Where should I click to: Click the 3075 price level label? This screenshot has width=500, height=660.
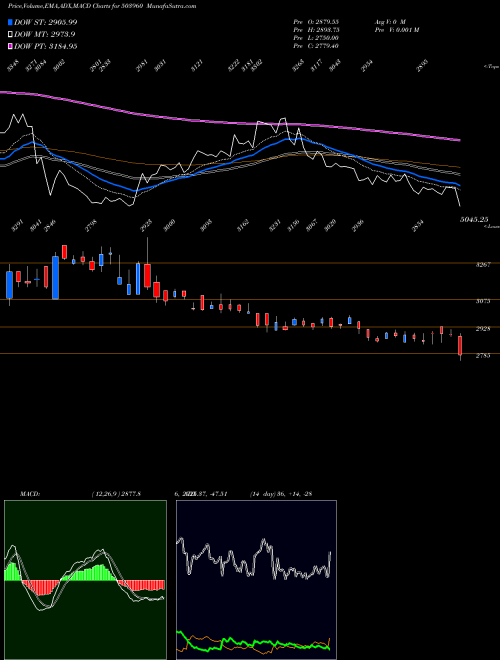483,301
